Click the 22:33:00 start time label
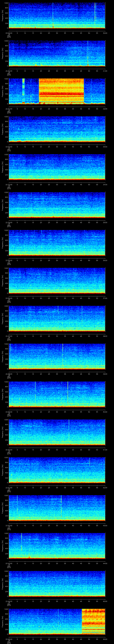 tap(9, 184)
